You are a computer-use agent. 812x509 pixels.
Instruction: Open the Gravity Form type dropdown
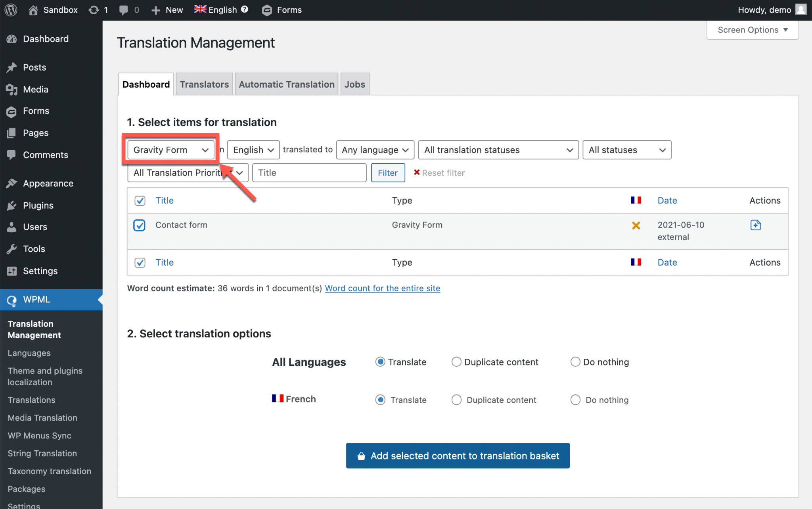click(x=170, y=150)
